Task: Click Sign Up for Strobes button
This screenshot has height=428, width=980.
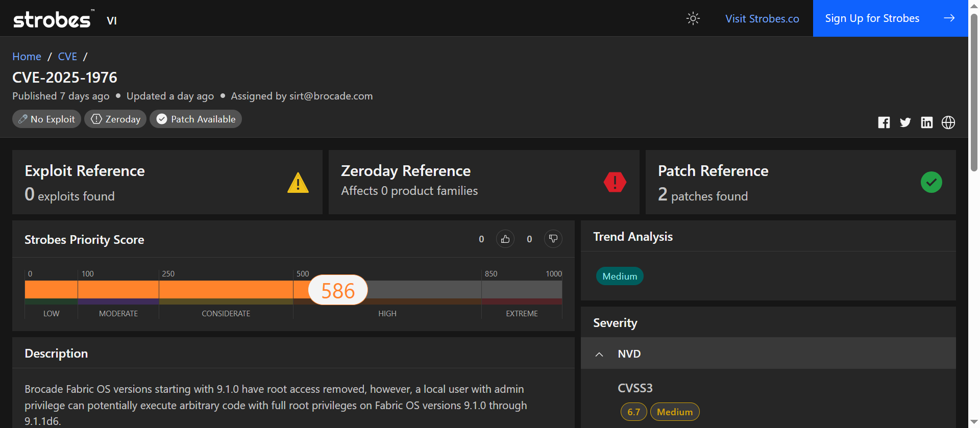Action: click(890, 18)
